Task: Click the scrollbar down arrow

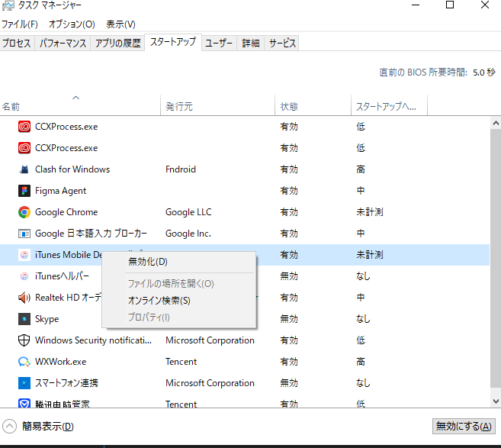Action: [496, 401]
